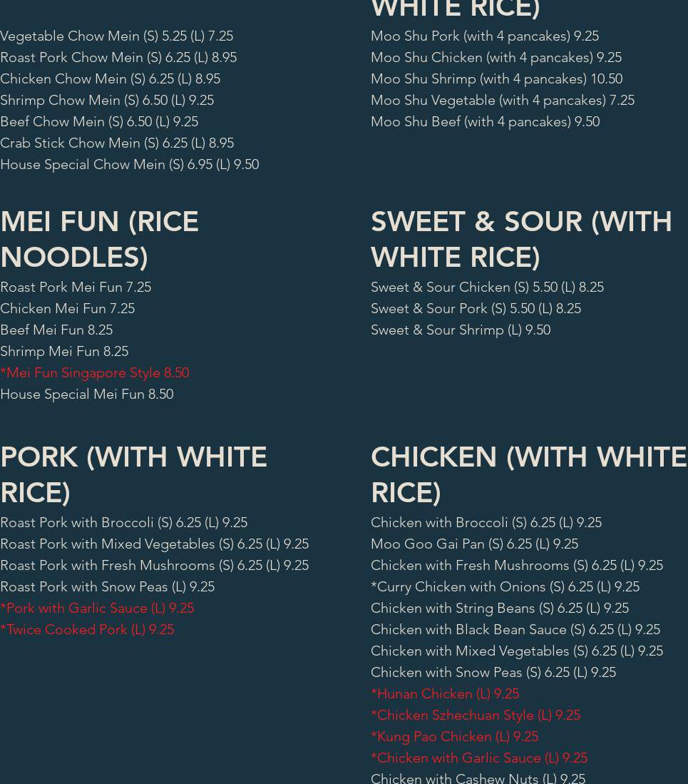
Task: Click the Sweet & Sour section heading
Action: (x=521, y=240)
